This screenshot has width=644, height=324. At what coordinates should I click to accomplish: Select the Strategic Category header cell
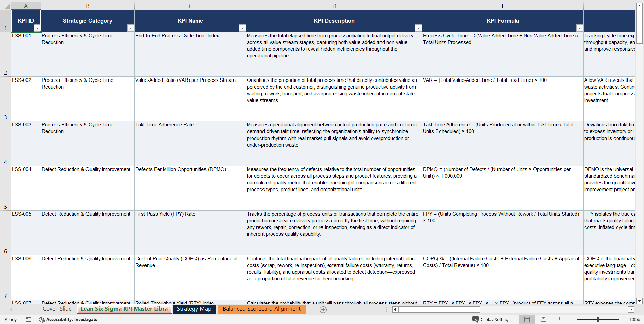pos(87,21)
